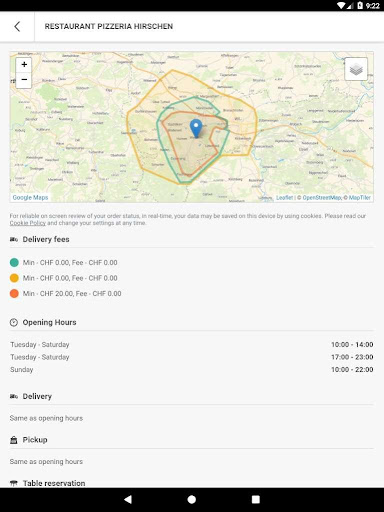
Task: Open the Leaflet attribution link
Action: [284, 198]
